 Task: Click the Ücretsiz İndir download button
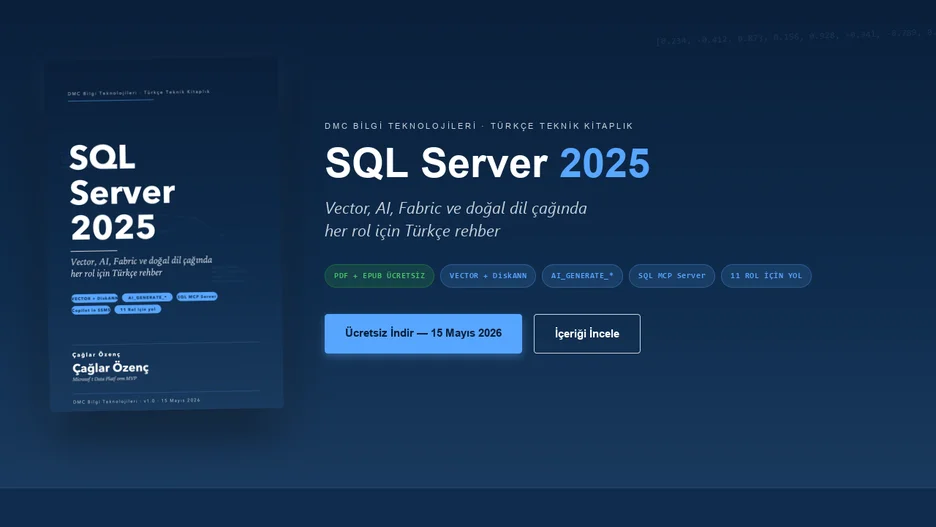click(423, 334)
